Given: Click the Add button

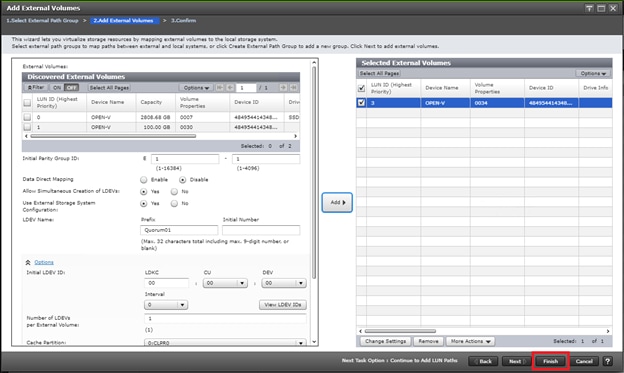Looking at the screenshot, I should pos(337,203).
